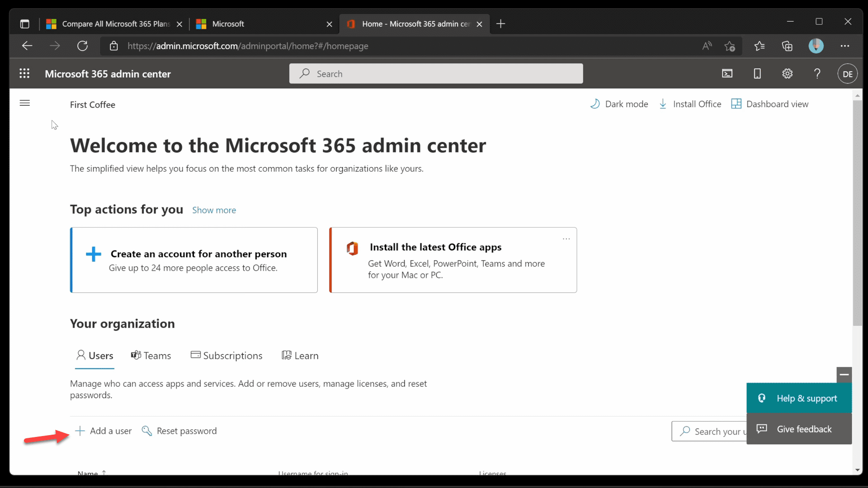
Task: Click the mobile app phone icon
Action: click(x=757, y=74)
